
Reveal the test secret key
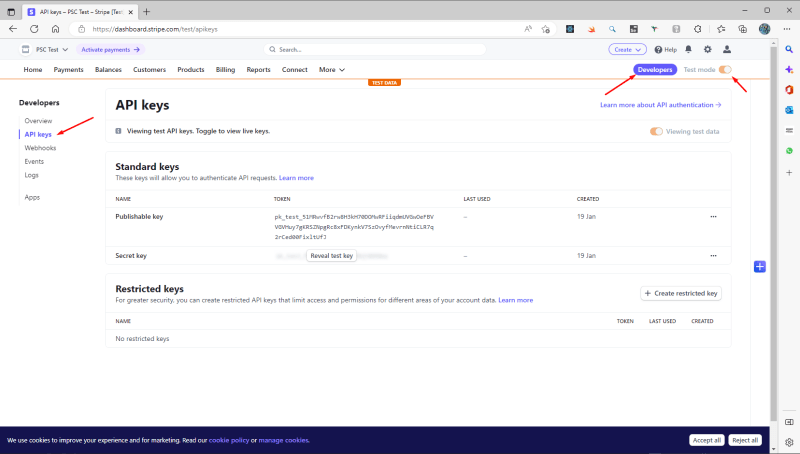pyautogui.click(x=331, y=256)
